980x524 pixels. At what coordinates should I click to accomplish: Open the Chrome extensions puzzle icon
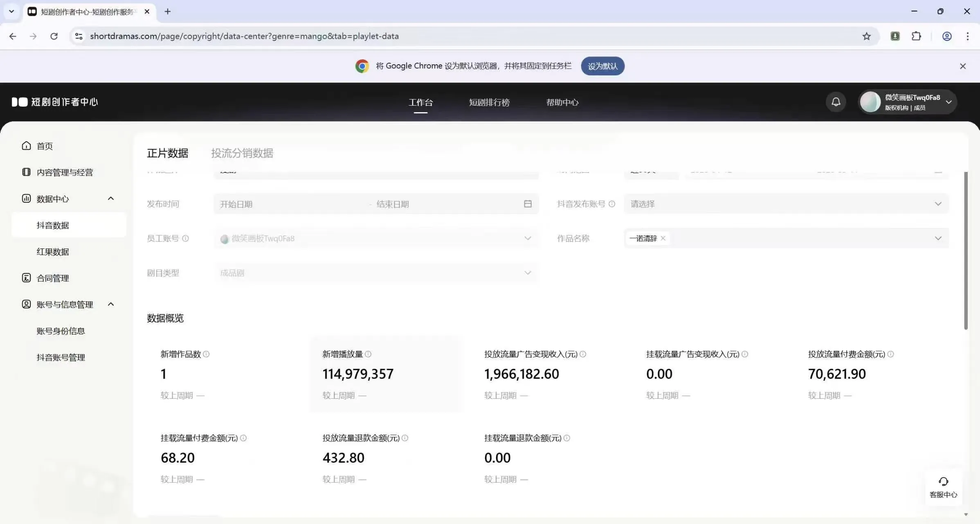(916, 36)
